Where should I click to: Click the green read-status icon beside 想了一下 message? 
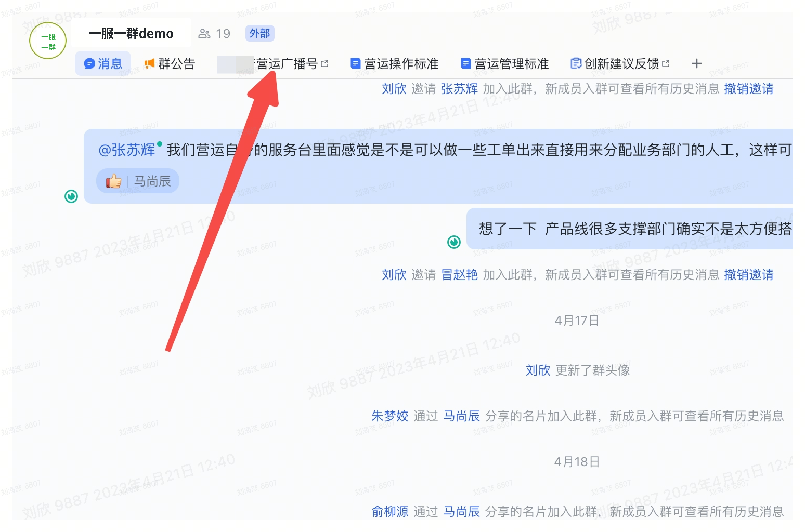[x=454, y=242]
